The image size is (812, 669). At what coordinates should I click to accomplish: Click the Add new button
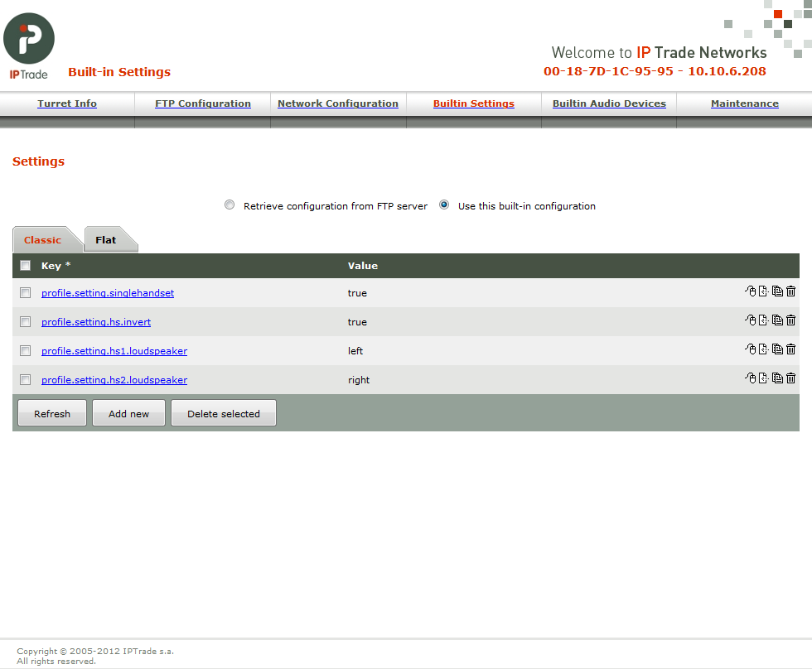(x=129, y=413)
